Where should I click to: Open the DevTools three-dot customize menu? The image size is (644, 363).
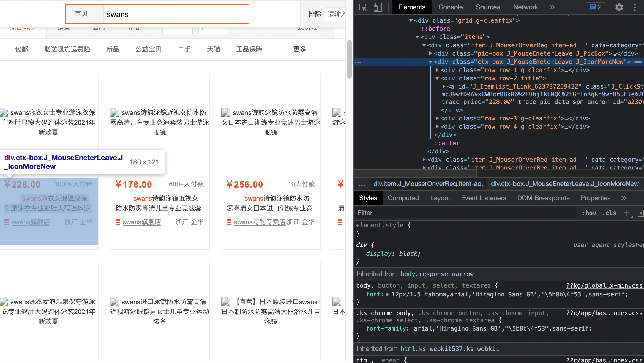coord(635,7)
